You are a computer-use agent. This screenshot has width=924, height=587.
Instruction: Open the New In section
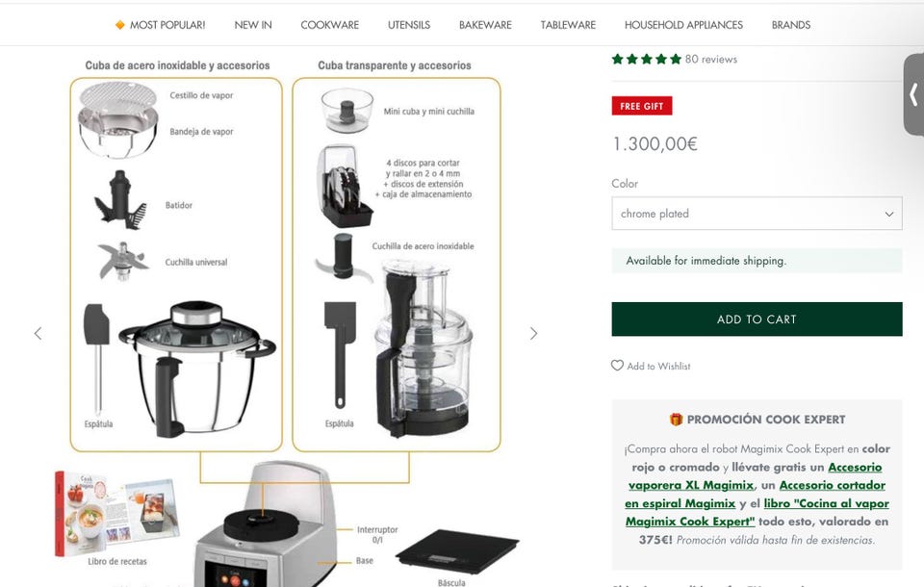click(253, 25)
